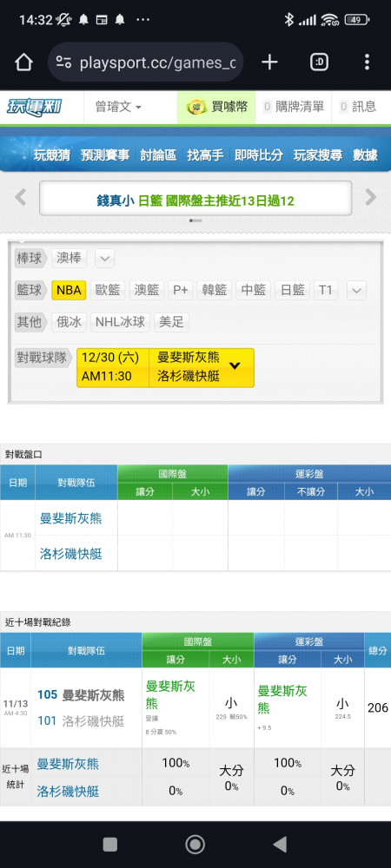Expand the baseball league list chevron
391x868 pixels.
(x=104, y=258)
